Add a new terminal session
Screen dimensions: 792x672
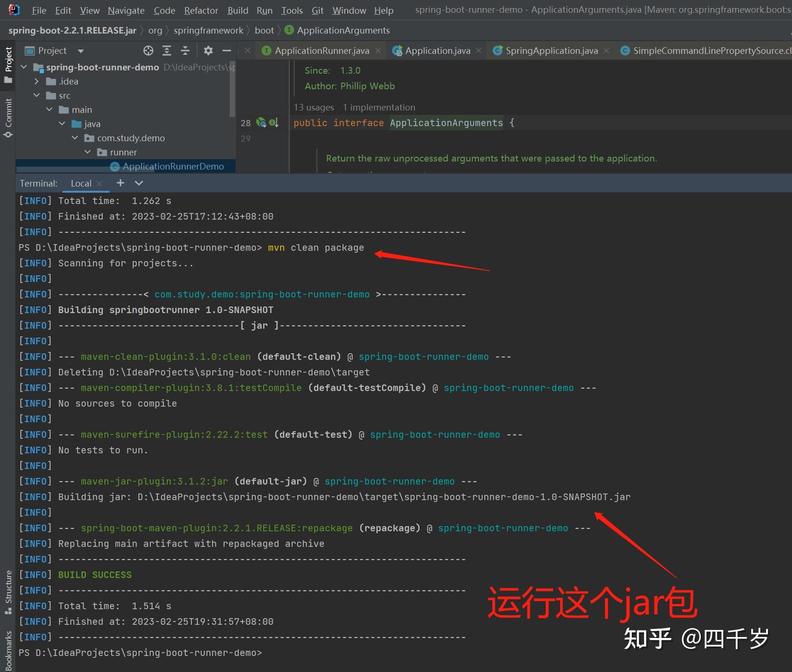click(x=121, y=183)
